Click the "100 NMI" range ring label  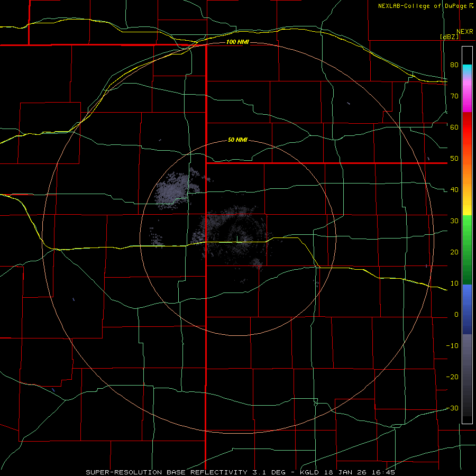point(237,42)
